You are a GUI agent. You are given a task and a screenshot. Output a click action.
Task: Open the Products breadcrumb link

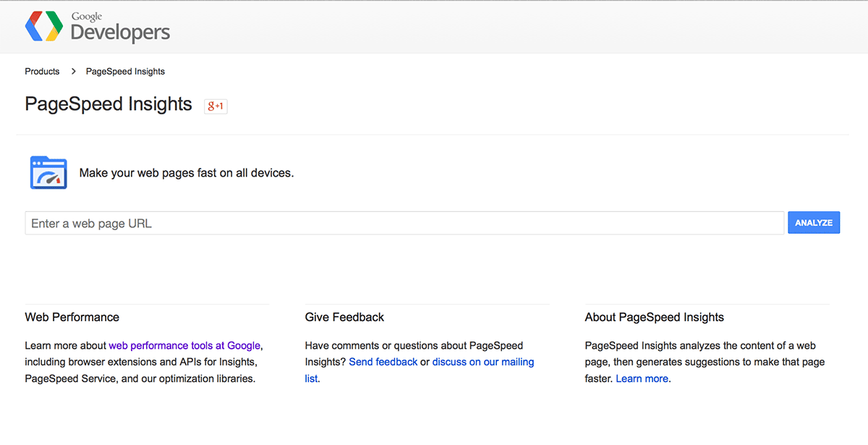[42, 72]
